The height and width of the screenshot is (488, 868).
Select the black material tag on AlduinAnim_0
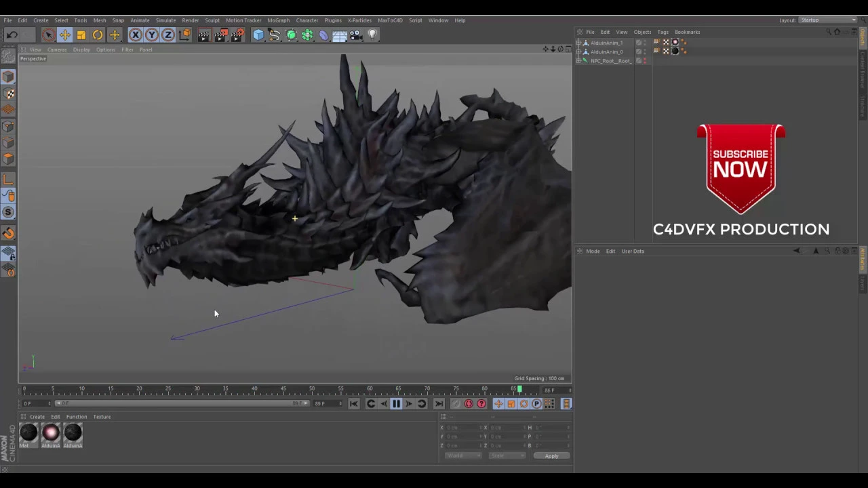click(675, 51)
